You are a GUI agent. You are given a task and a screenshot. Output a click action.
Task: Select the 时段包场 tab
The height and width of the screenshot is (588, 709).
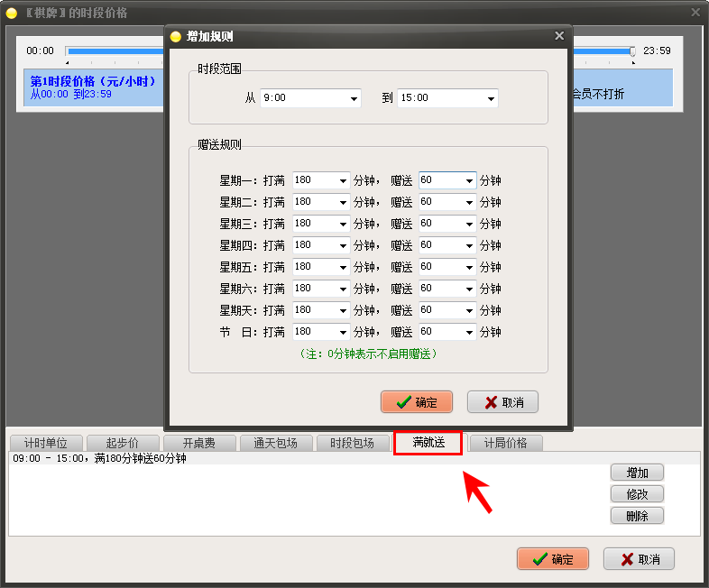tap(353, 443)
